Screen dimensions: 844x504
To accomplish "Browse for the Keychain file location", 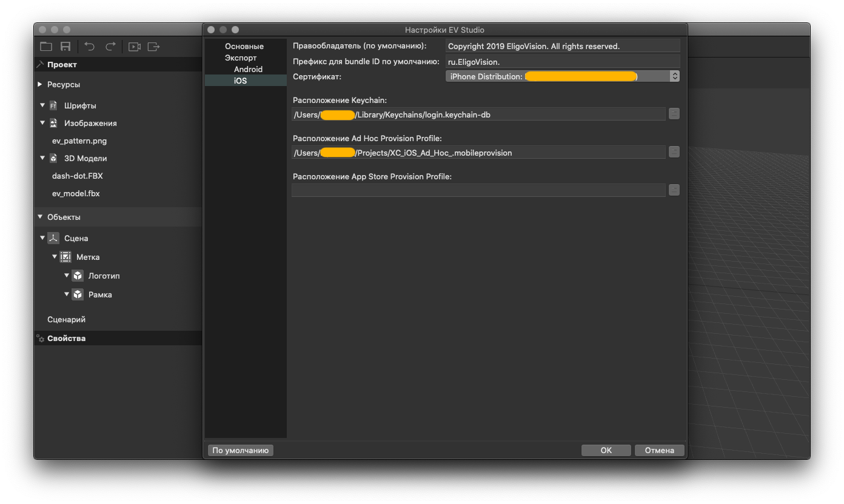I will (x=674, y=114).
